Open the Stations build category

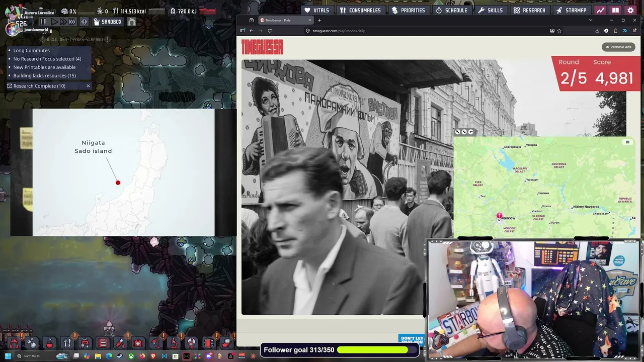[x=174, y=343]
